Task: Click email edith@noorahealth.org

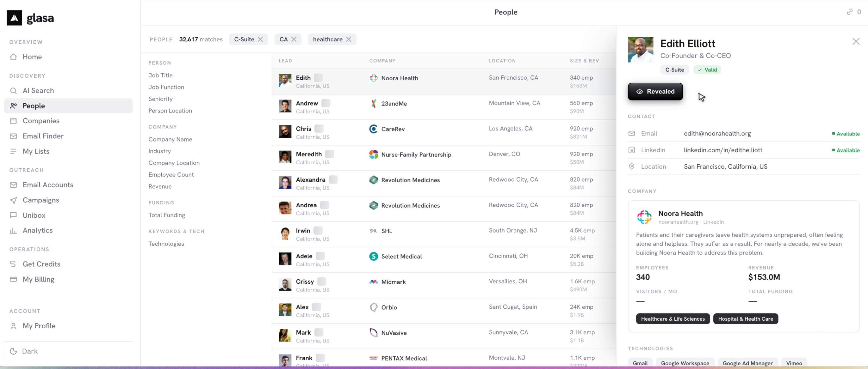Action: coord(717,134)
